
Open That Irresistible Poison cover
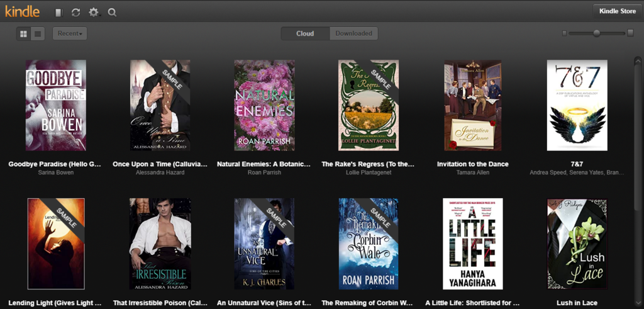click(160, 244)
